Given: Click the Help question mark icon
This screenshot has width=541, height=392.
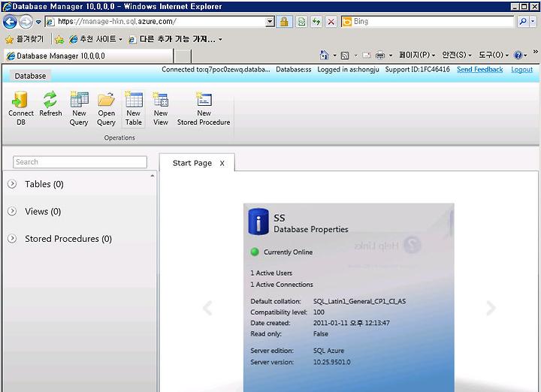Looking at the screenshot, I should point(518,55).
